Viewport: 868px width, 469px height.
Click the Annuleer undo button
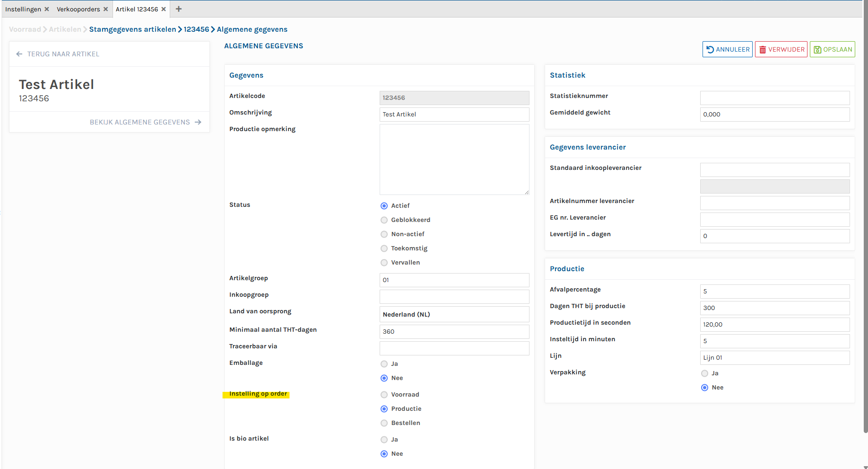click(727, 50)
